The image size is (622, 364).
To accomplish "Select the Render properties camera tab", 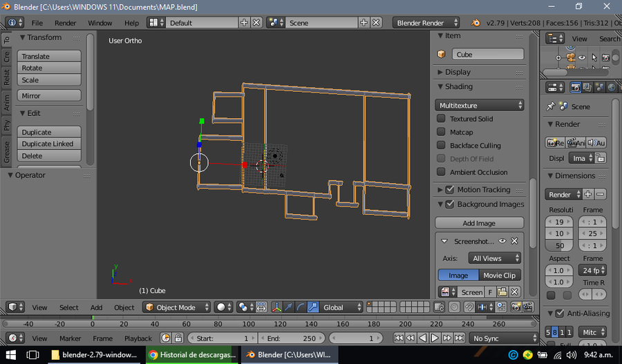I will coord(575,87).
